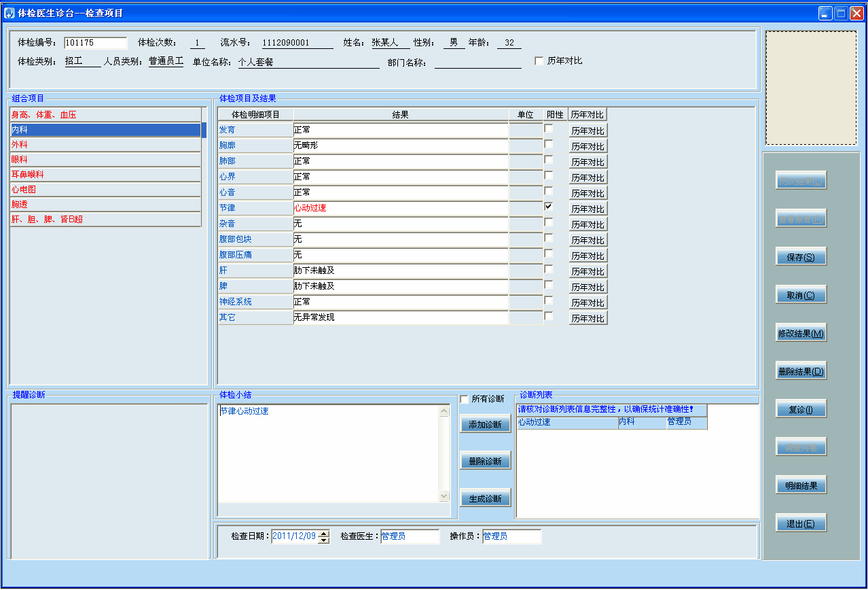Image resolution: width=868 pixels, height=590 pixels.
Task: Tick the 阳性 checkbox for 其它
Action: coord(549,315)
